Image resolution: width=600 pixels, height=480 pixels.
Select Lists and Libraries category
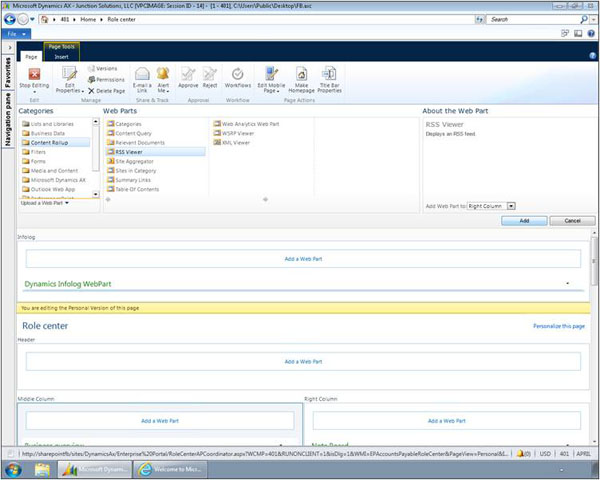tap(48, 124)
